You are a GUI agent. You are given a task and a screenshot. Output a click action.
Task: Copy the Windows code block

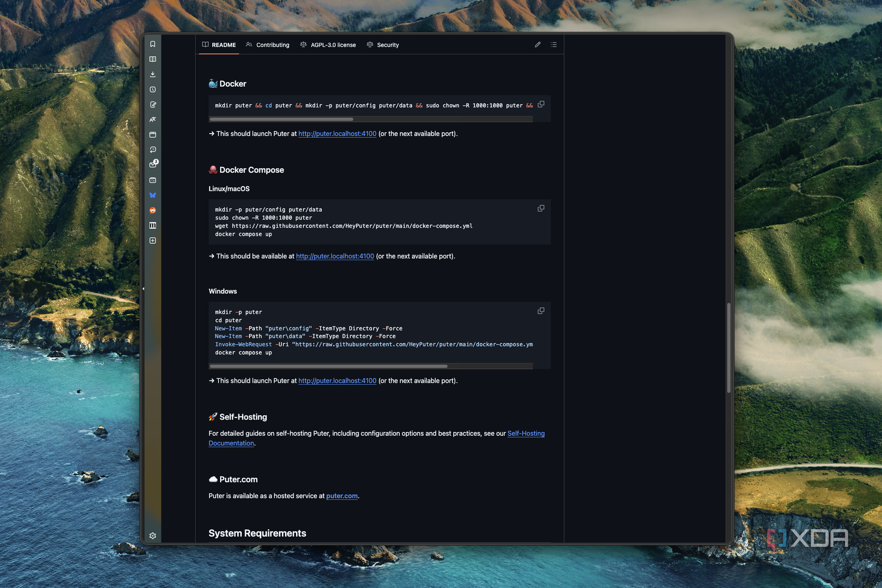(541, 311)
